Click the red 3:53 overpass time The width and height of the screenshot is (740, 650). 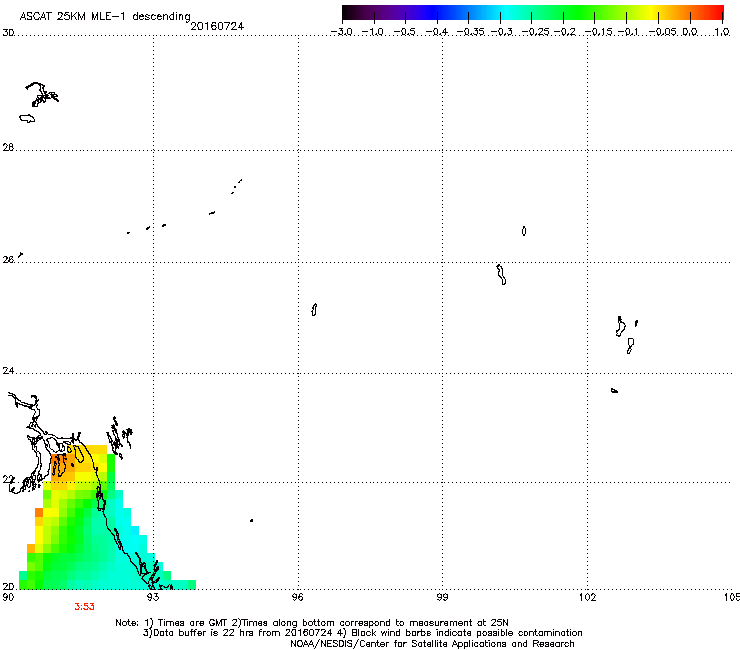84,607
